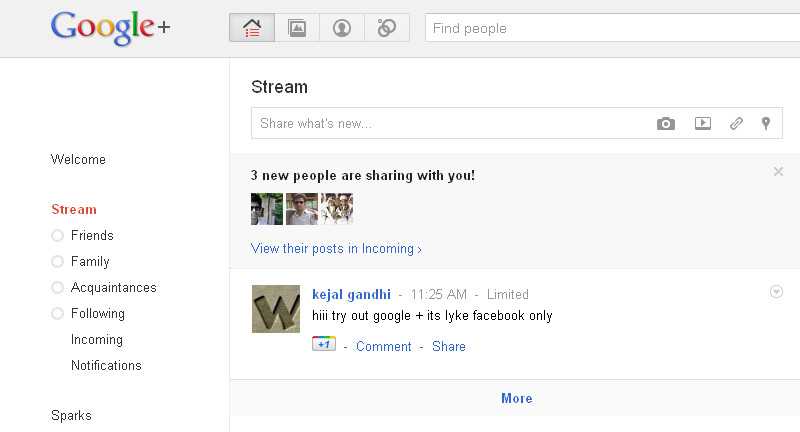The width and height of the screenshot is (800, 432).
Task: Open the Photos icon in top bar
Action: tap(297, 28)
